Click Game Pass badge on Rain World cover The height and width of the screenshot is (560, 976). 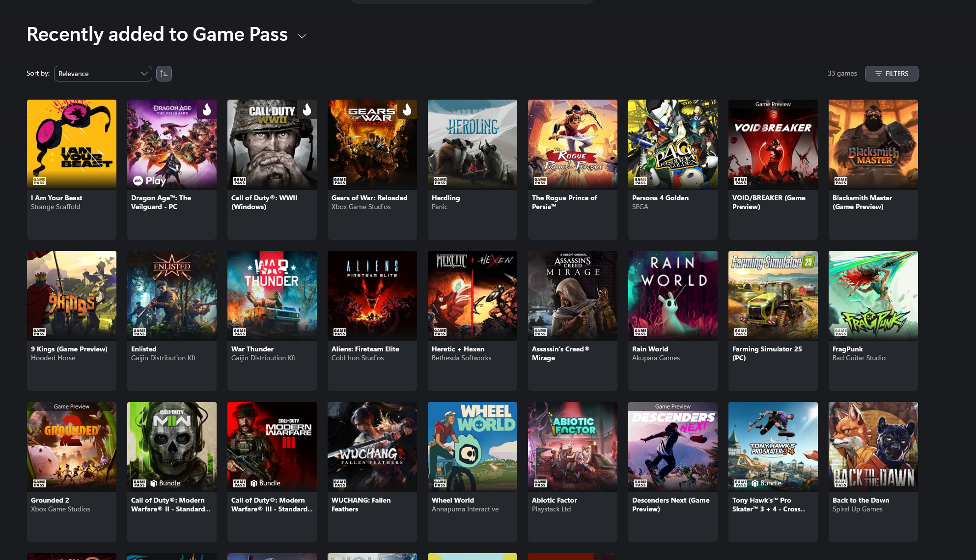pos(640,332)
